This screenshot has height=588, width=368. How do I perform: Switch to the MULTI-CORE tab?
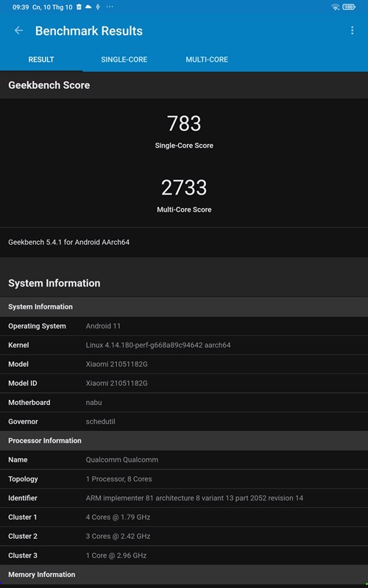[207, 60]
